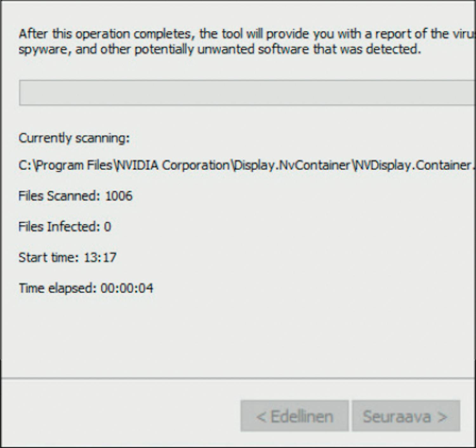
Task: Click the 1006 scanned files count
Action: (x=119, y=196)
